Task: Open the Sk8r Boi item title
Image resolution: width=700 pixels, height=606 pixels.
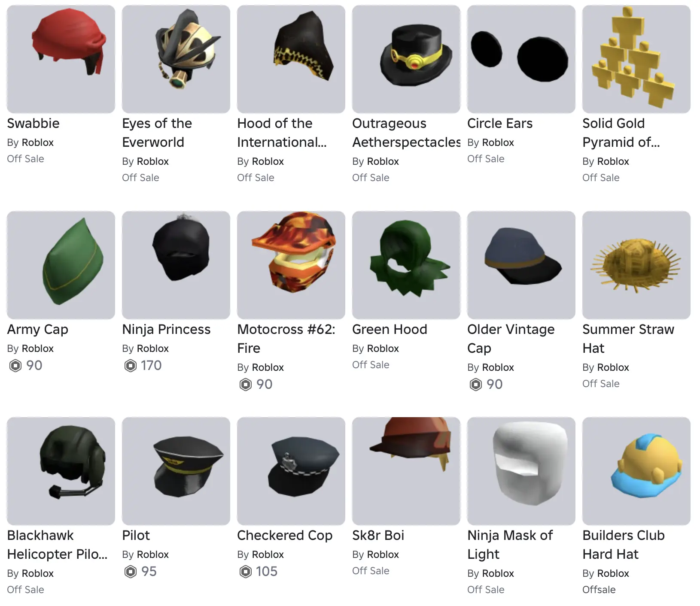Action: [378, 535]
